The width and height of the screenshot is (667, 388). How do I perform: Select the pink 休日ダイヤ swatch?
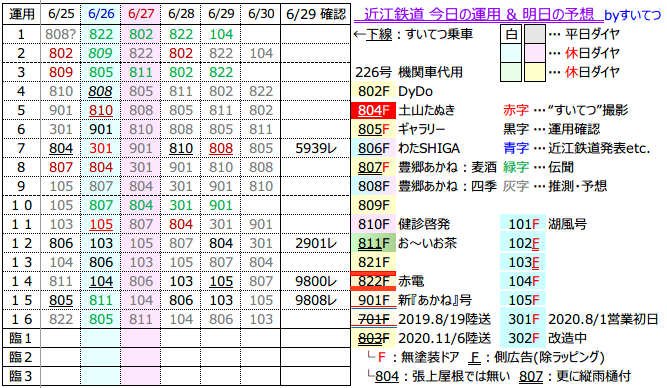(534, 53)
